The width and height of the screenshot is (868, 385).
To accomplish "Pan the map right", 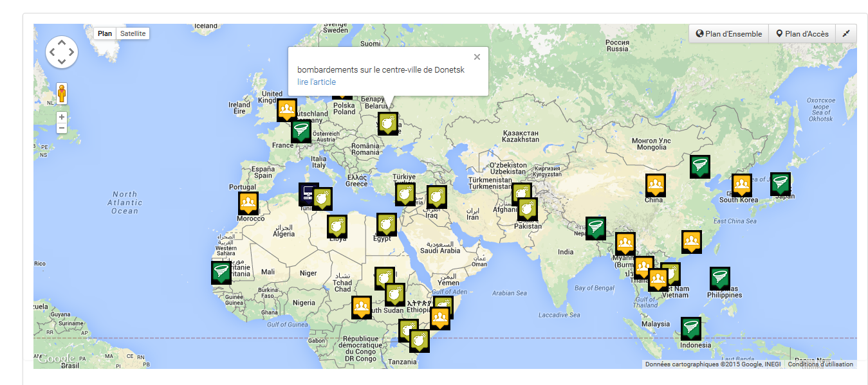I will click(x=71, y=52).
